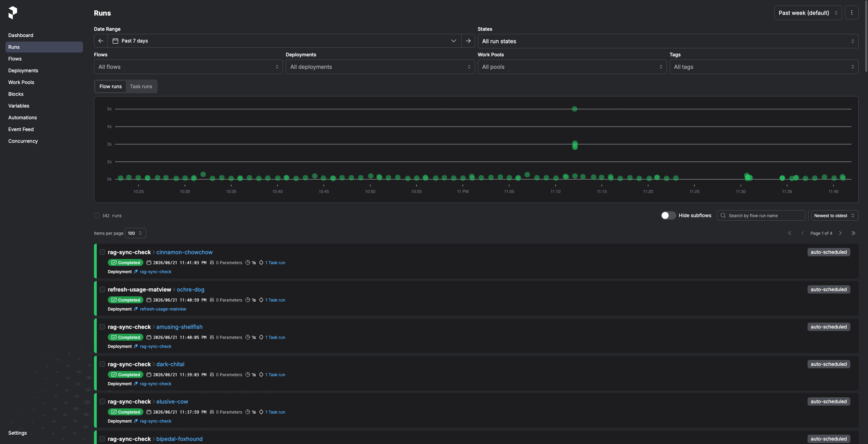Check the cinnamon-chowchow run checkbox
The height and width of the screenshot is (444, 868).
point(102,252)
